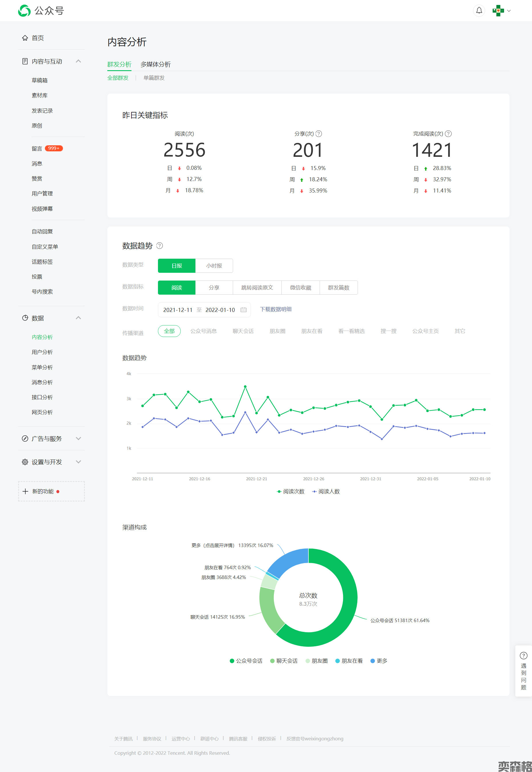Open 用户分析 in the sidebar
The width and height of the screenshot is (532, 772).
click(42, 352)
